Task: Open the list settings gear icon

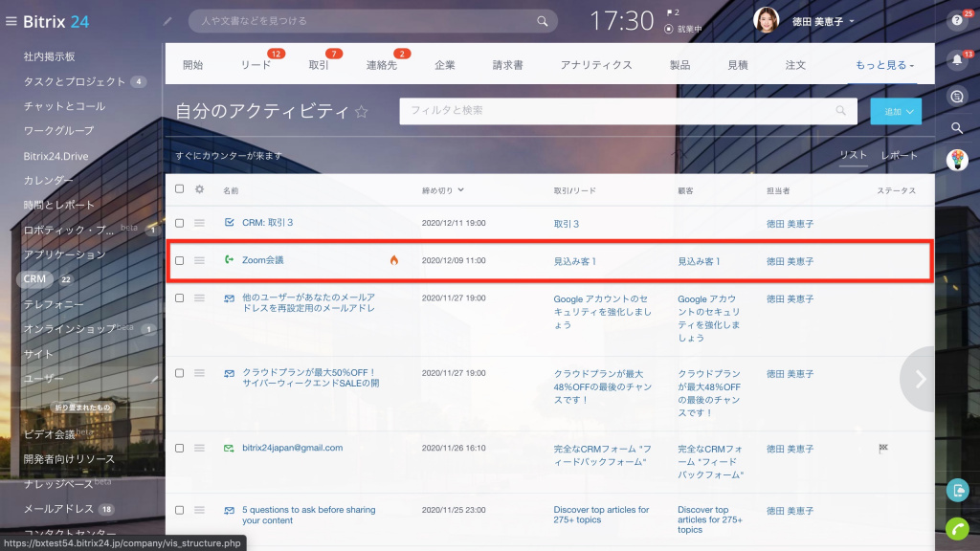Action: pos(199,189)
